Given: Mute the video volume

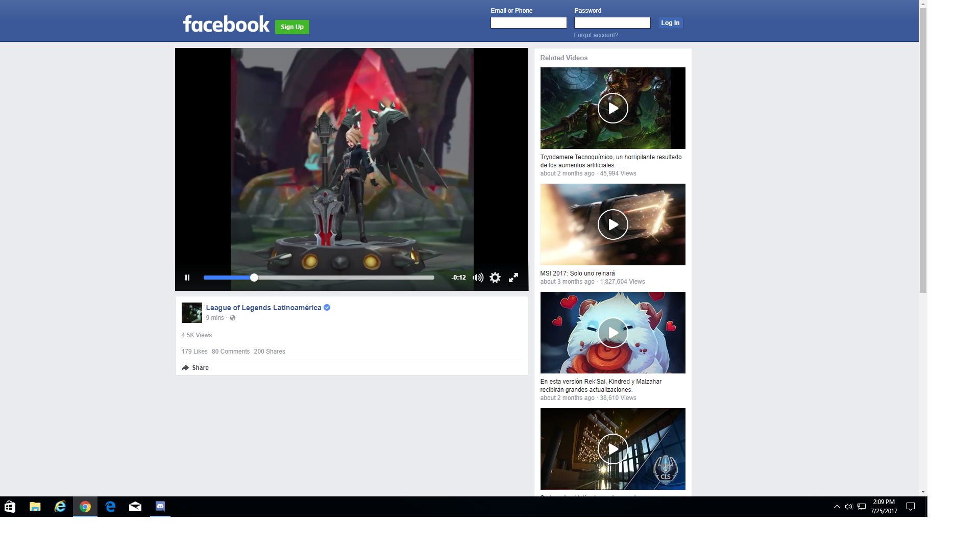Looking at the screenshot, I should (478, 278).
